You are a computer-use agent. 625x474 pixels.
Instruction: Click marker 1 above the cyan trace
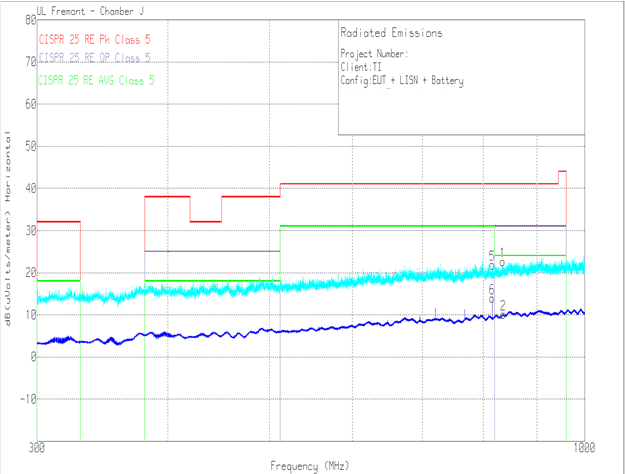click(502, 252)
